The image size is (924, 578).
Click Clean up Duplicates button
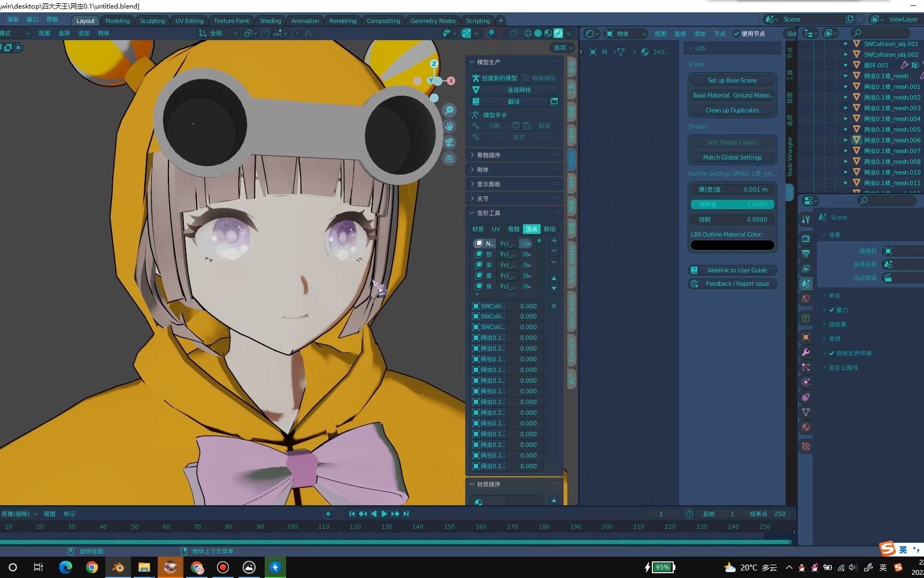(732, 110)
